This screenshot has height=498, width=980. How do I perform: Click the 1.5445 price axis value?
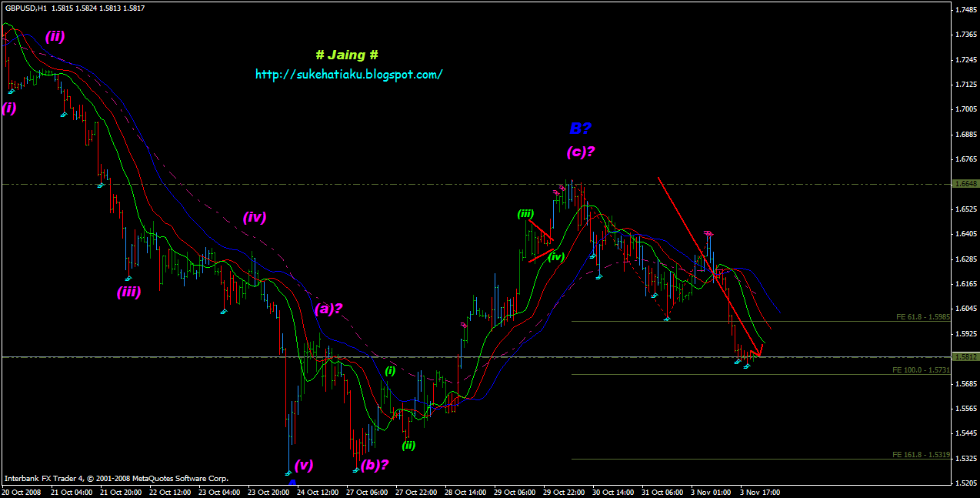[965, 433]
